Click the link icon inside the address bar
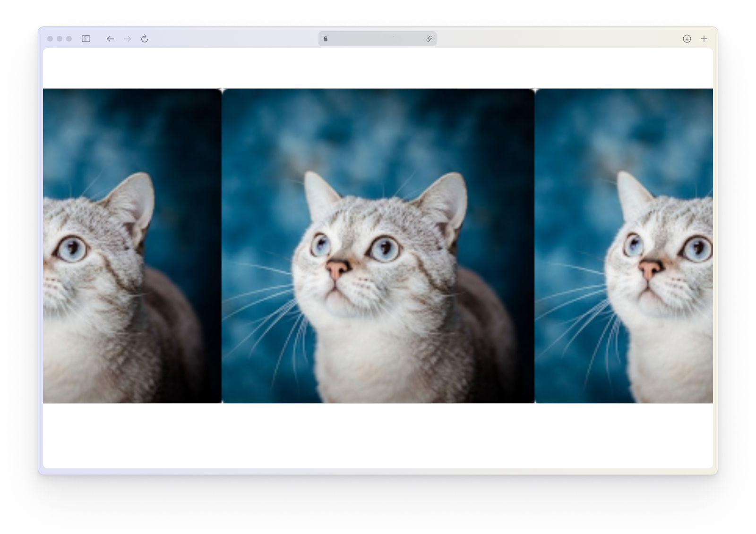 (x=428, y=39)
